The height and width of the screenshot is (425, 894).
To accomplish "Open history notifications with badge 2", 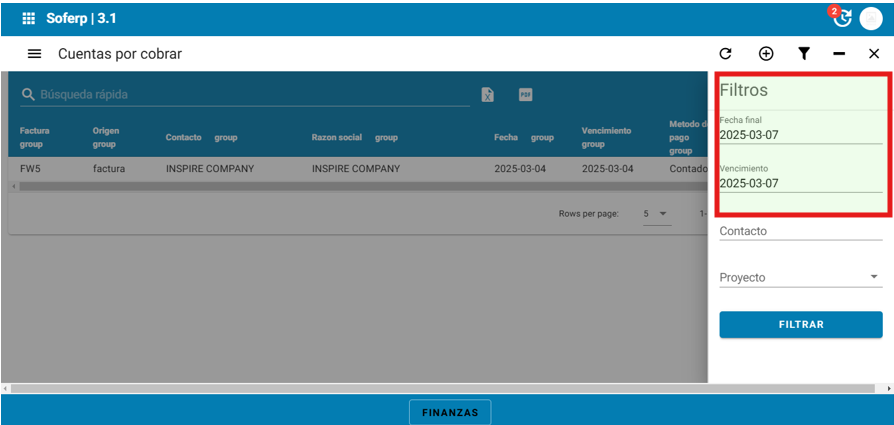I will pos(842,18).
